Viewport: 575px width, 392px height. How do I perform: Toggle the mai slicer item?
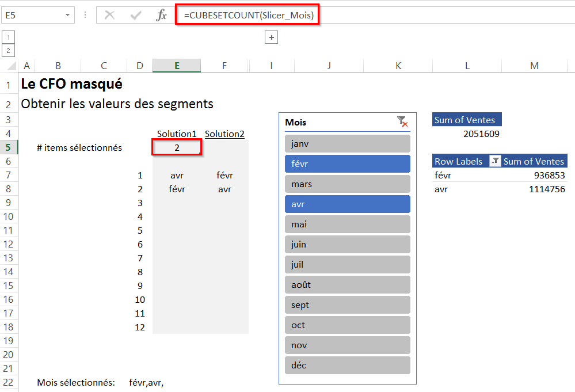(347, 224)
